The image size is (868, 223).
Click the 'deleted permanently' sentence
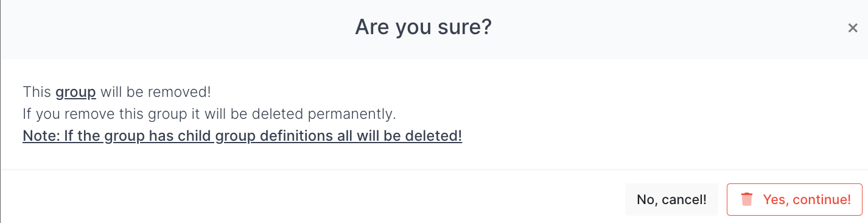click(x=209, y=114)
